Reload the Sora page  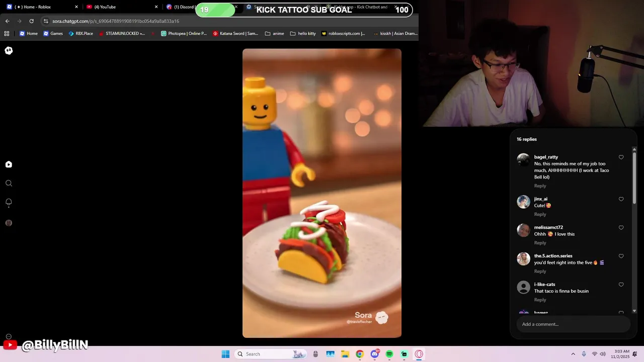[31, 21]
